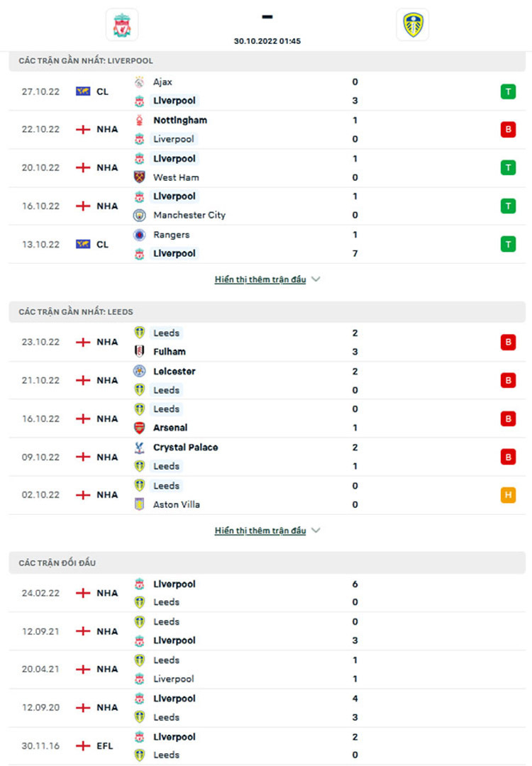Viewport: 532px width, 766px height.
Task: Click the Aston Villa team logo
Action: (139, 504)
